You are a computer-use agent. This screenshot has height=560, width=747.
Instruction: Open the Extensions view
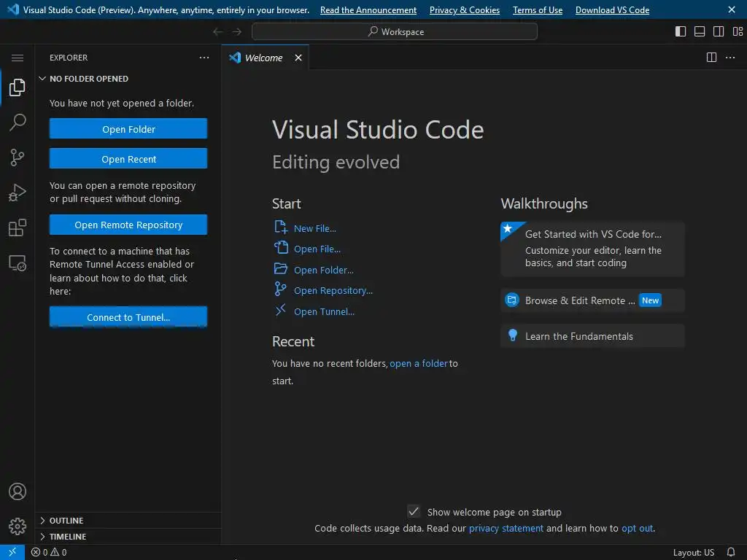click(18, 228)
